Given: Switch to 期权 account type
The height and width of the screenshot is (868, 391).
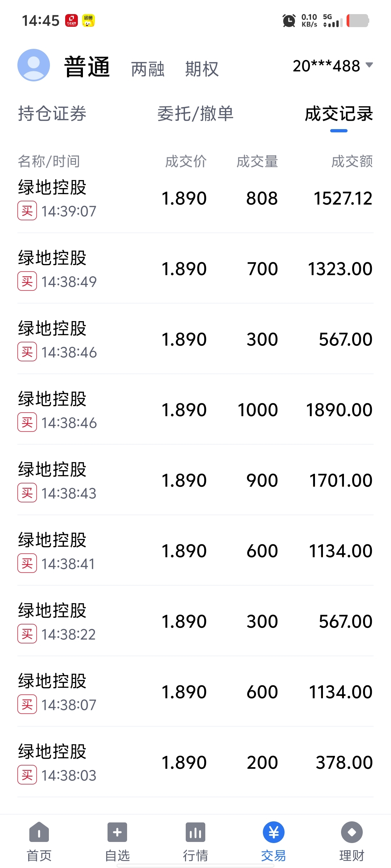Looking at the screenshot, I should coord(202,69).
